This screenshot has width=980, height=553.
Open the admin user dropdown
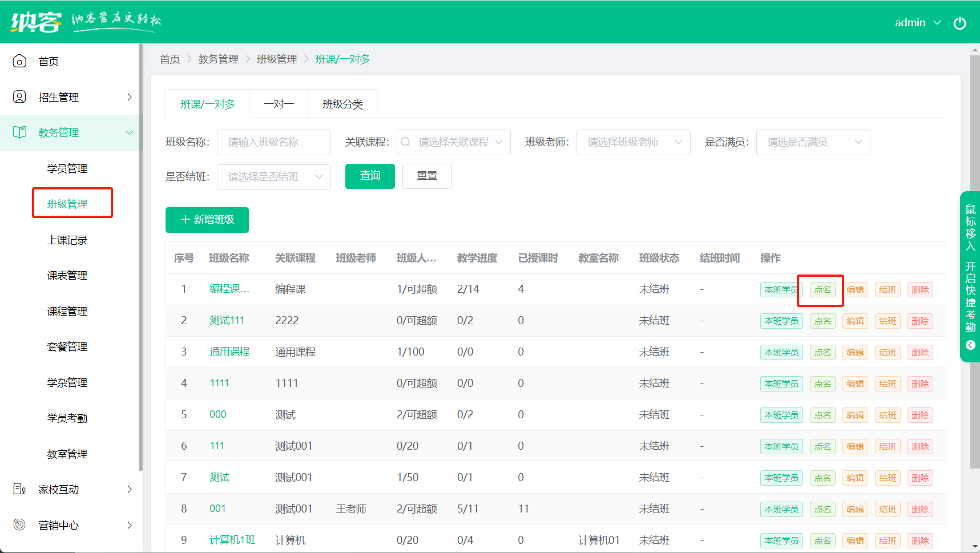coord(917,23)
